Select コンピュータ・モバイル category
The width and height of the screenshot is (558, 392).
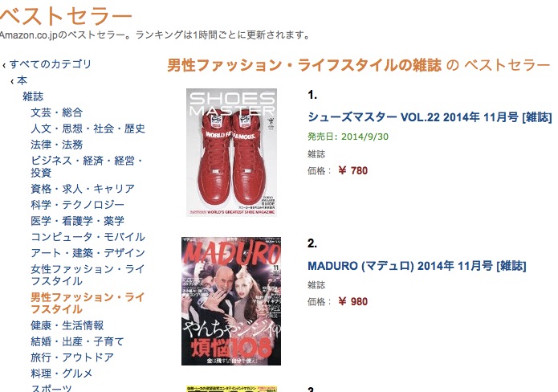[x=88, y=237]
